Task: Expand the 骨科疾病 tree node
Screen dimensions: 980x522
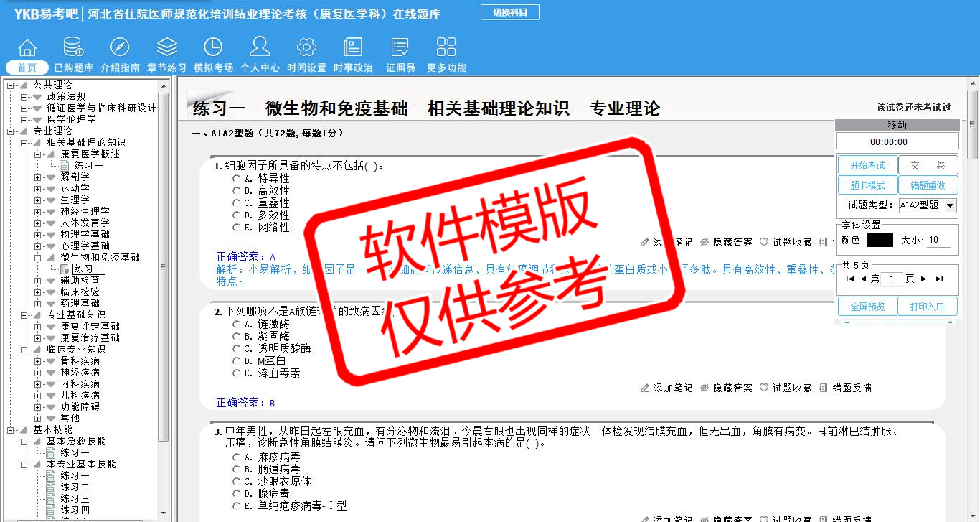Action: (38, 361)
